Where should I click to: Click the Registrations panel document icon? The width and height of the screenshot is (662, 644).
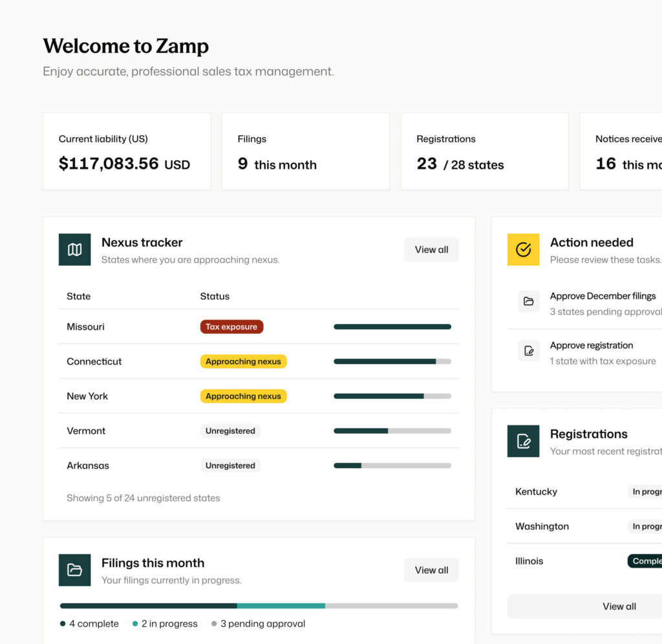pyautogui.click(x=523, y=441)
